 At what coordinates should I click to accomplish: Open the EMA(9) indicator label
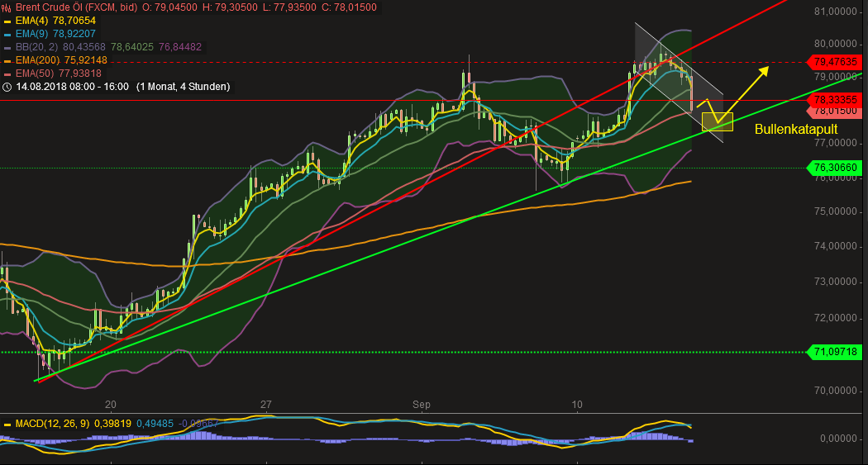32,34
